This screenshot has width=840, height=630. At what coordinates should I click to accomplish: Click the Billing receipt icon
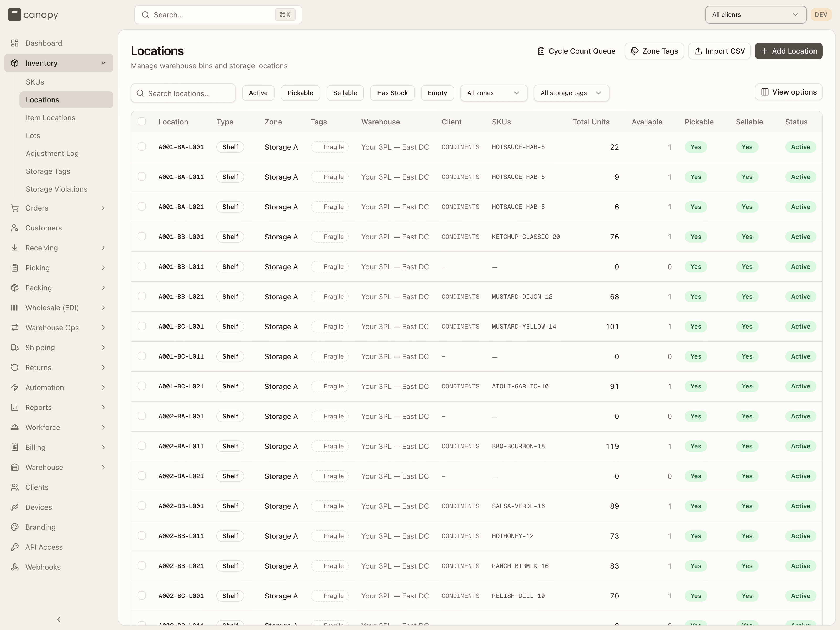point(15,447)
